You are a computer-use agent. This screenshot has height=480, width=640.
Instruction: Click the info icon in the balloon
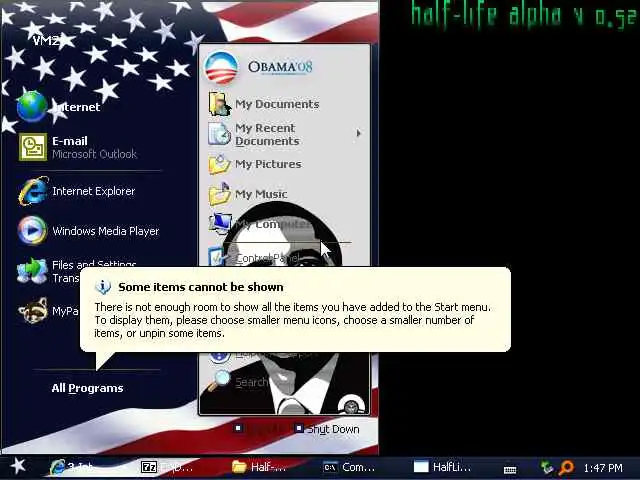(x=103, y=287)
